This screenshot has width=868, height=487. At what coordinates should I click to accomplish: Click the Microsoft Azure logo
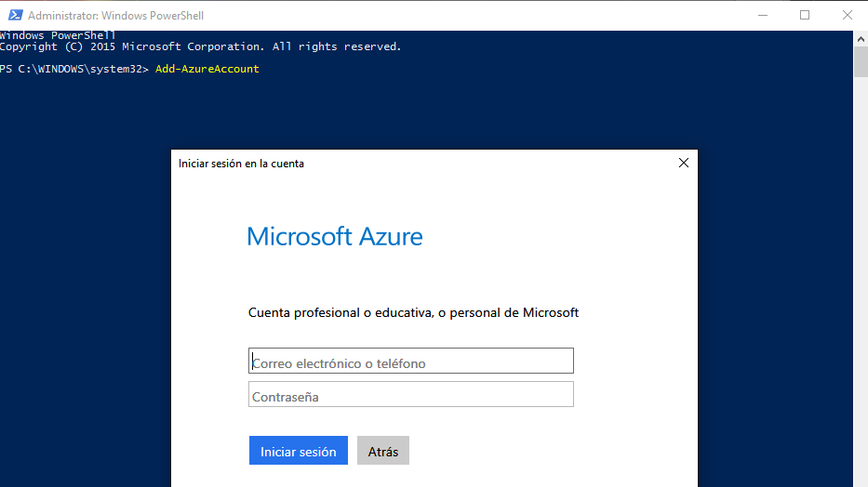click(335, 236)
